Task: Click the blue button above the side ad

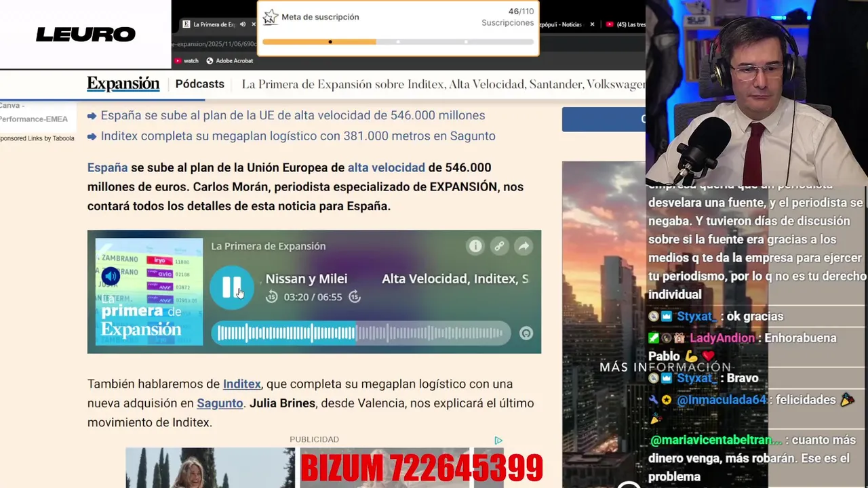Action: click(604, 119)
